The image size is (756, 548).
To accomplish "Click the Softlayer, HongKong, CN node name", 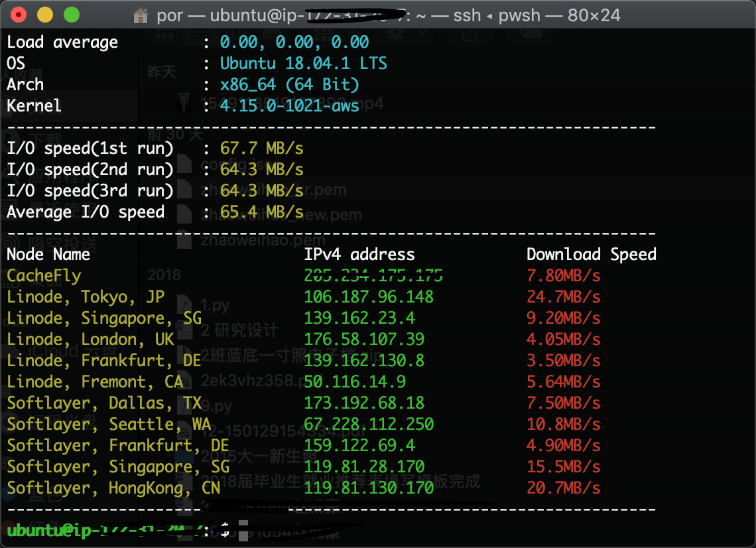I will pyautogui.click(x=113, y=488).
